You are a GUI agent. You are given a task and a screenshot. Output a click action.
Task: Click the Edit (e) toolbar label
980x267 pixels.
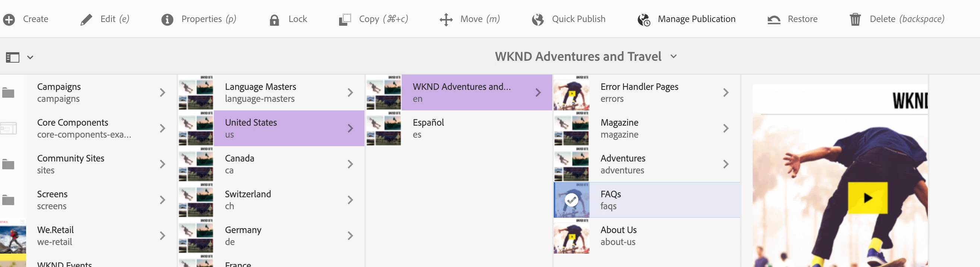click(115, 19)
